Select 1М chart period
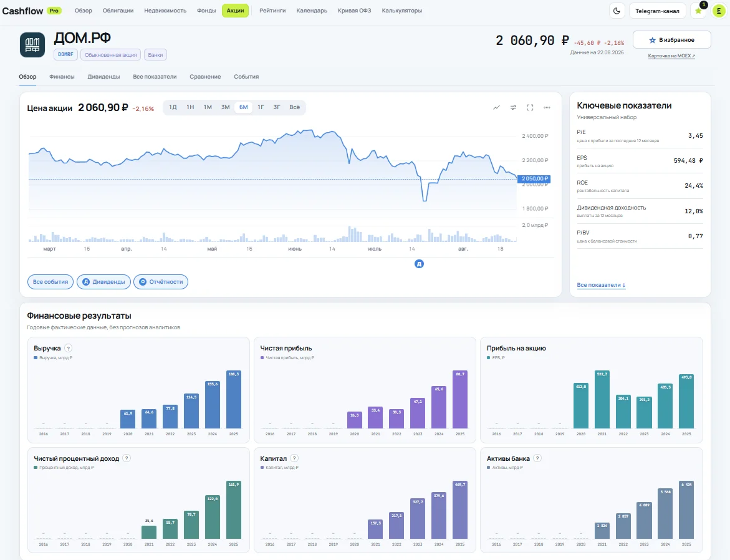The height and width of the screenshot is (560, 730). pyautogui.click(x=208, y=107)
